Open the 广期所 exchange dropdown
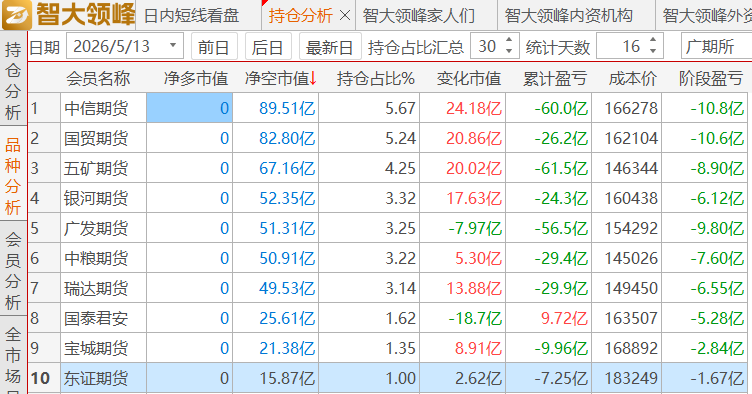752x394 pixels. (717, 46)
